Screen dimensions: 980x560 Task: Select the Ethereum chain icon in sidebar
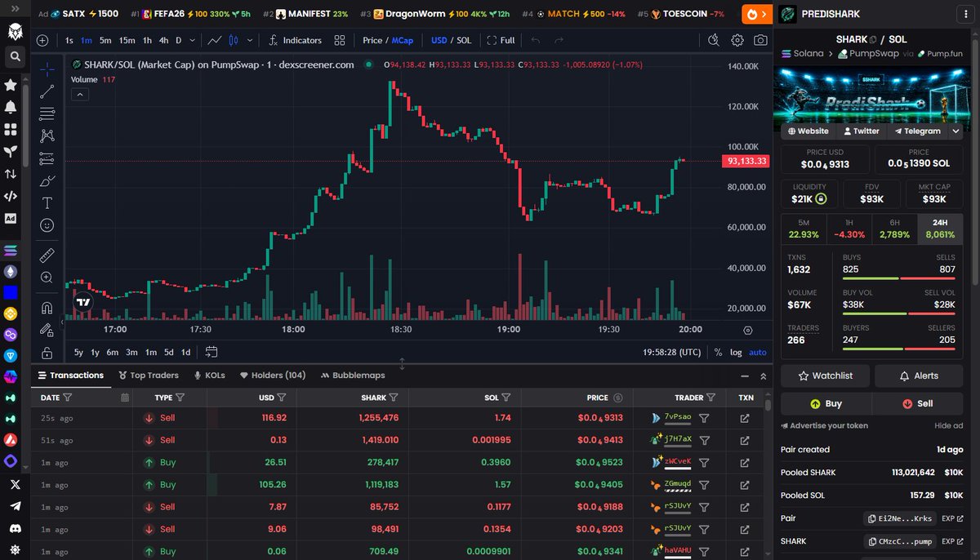11,271
